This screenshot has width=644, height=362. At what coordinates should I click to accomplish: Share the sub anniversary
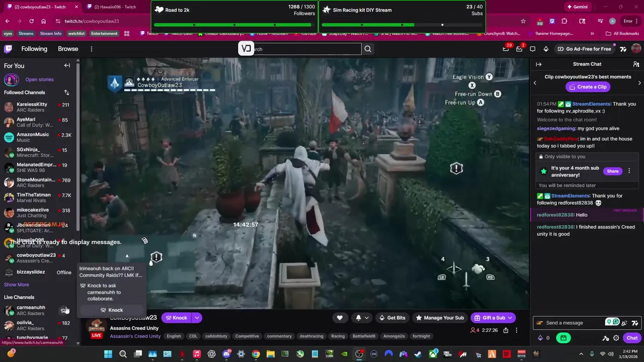click(612, 171)
